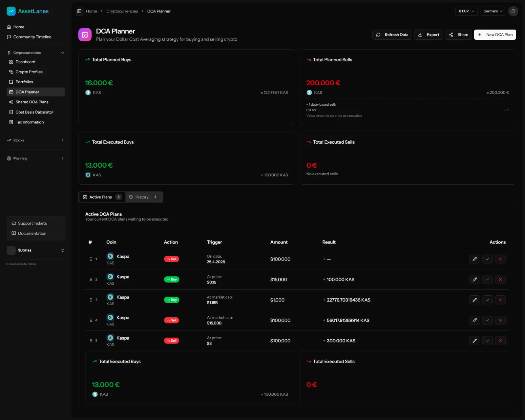Screen dimensions: 525x420
Task: Click the AssetLanes logo icon
Action: pos(11,11)
